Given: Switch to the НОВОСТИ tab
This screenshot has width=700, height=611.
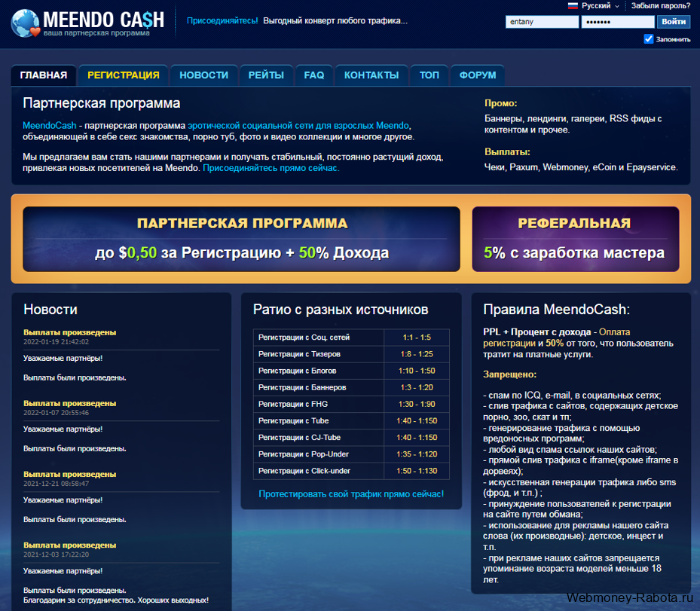Looking at the screenshot, I should (203, 75).
